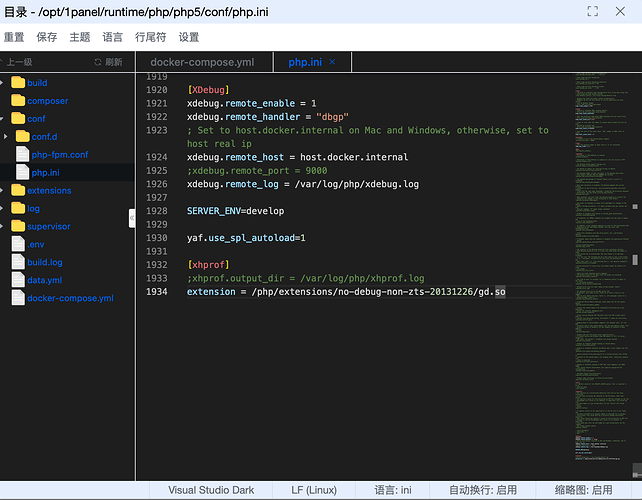Screen dimensions: 642x500
Task: Expand the build folder arrow
Action: tap(2, 83)
